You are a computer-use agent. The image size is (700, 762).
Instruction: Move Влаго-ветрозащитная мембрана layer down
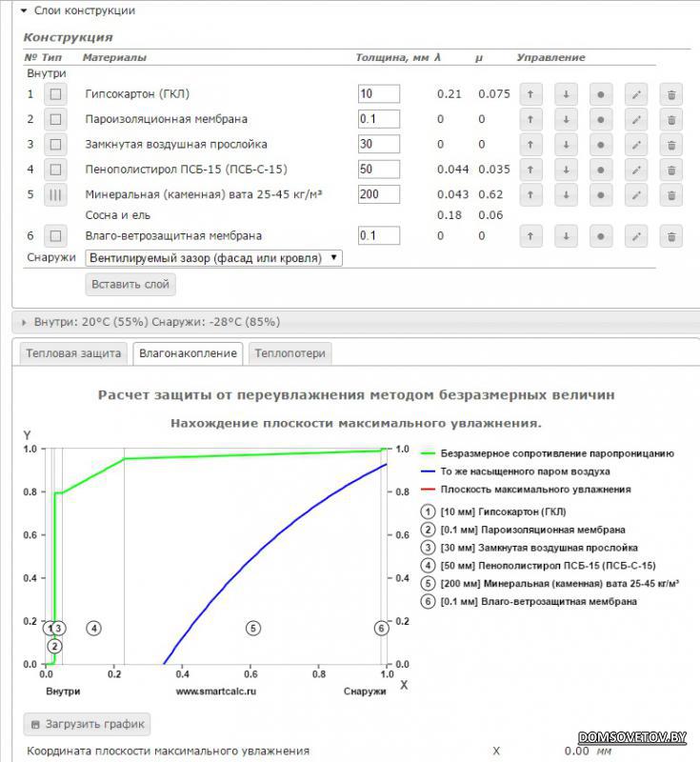(566, 236)
